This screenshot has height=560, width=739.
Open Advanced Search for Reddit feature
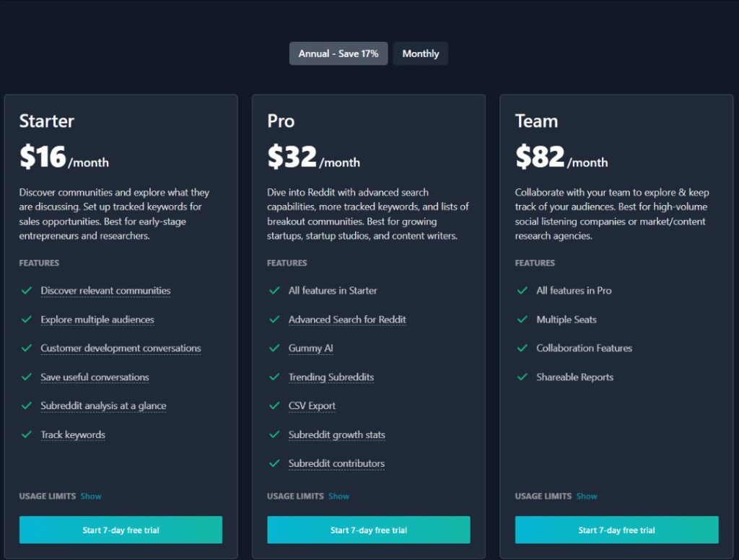coord(347,320)
